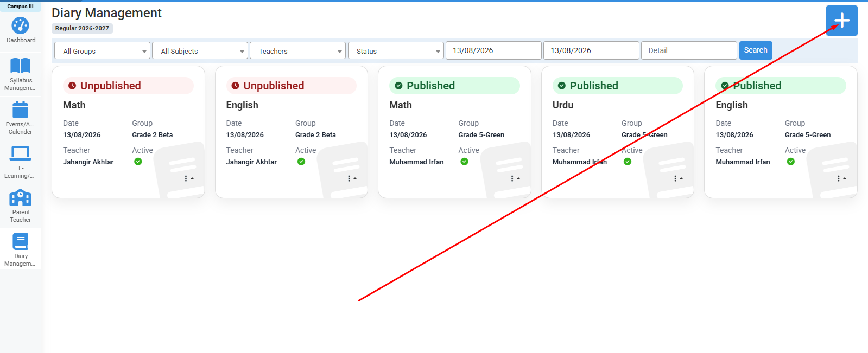Viewport: 868px width, 353px height.
Task: Click Muhammad Irfan on Published English card
Action: click(x=743, y=162)
